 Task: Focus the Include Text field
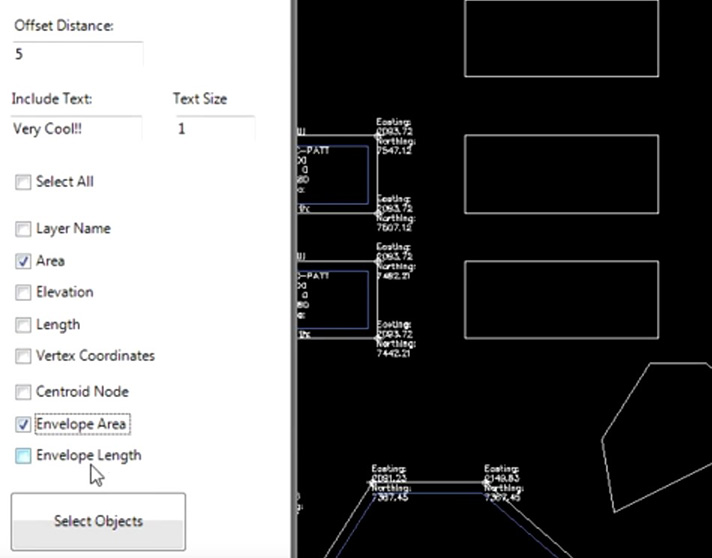(x=76, y=129)
